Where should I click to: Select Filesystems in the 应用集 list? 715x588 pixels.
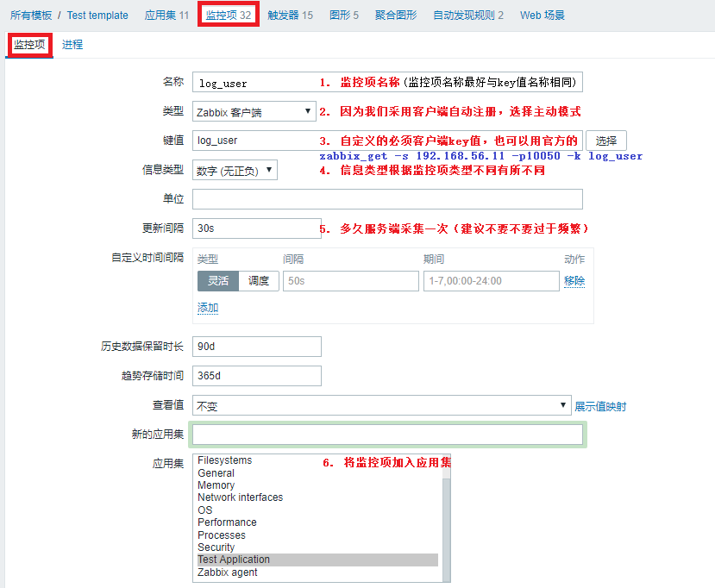click(x=318, y=460)
